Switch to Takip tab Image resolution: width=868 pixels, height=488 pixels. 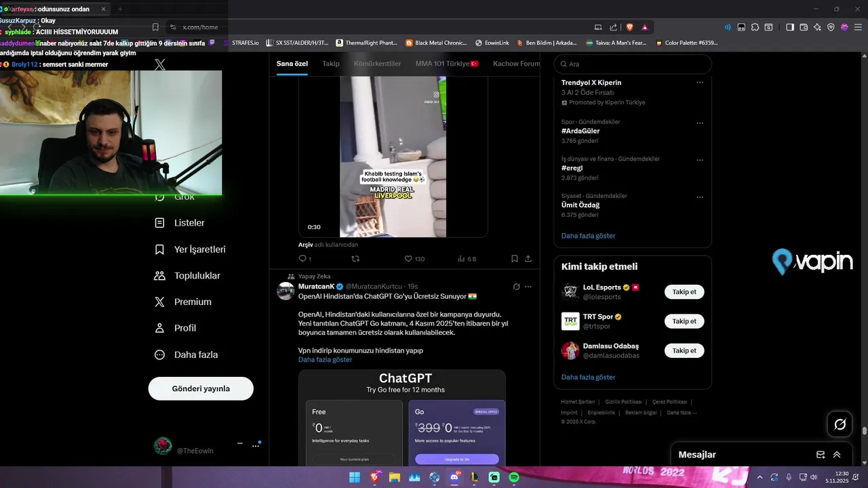pos(331,64)
